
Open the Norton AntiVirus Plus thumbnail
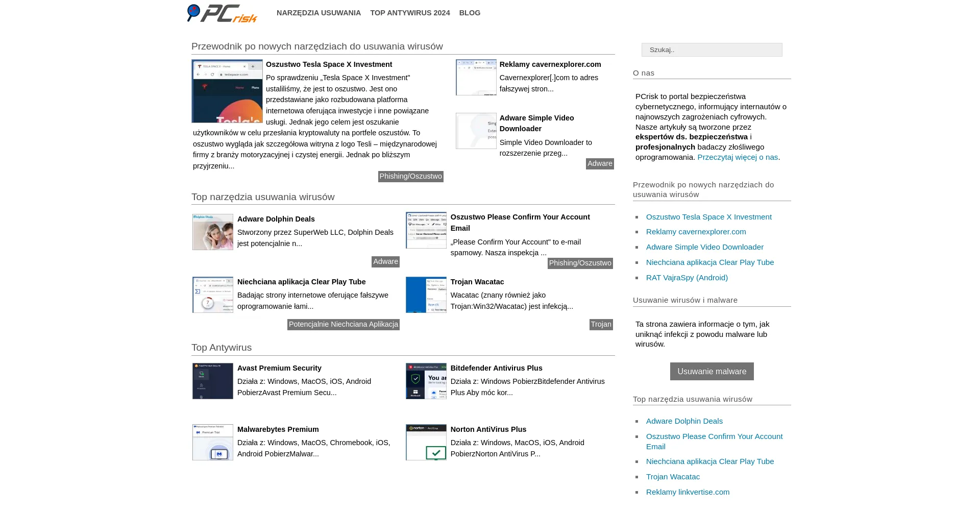click(426, 442)
